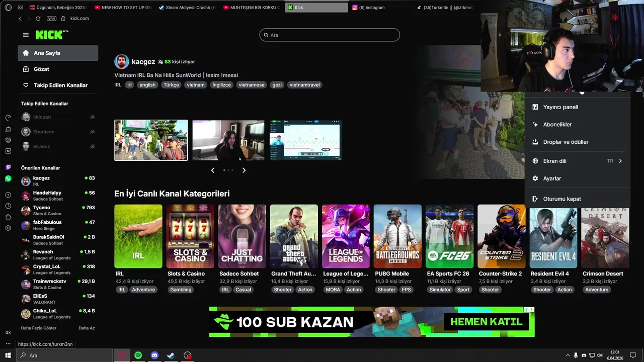644x362 pixels.
Task: Open Opera sidebar extensions icon
Action: [8, 217]
